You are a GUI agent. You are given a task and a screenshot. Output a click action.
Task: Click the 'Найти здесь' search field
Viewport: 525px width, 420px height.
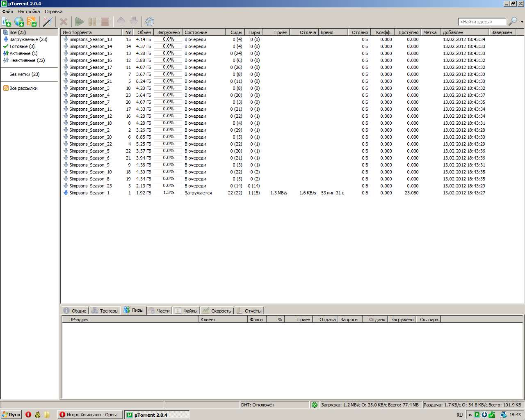click(x=482, y=22)
